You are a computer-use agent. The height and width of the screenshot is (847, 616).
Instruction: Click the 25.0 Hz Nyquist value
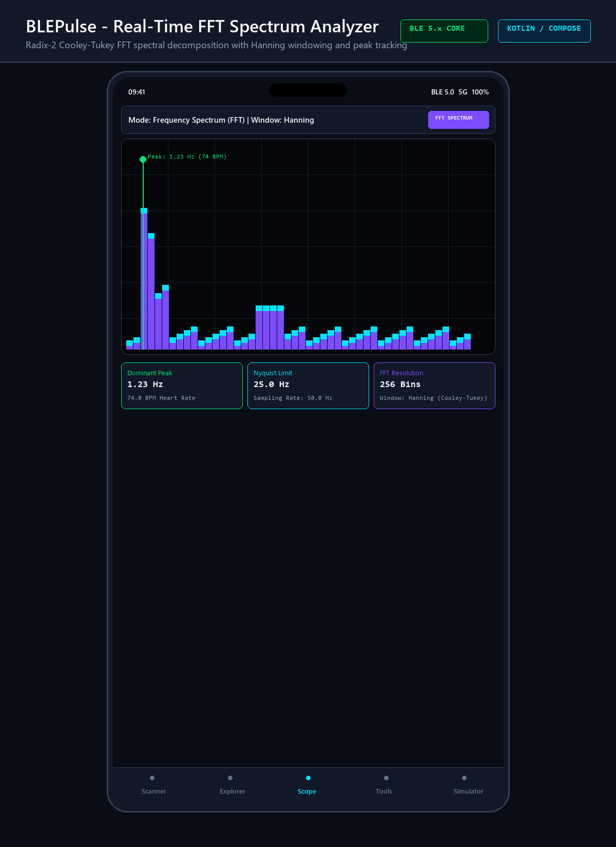(x=272, y=384)
